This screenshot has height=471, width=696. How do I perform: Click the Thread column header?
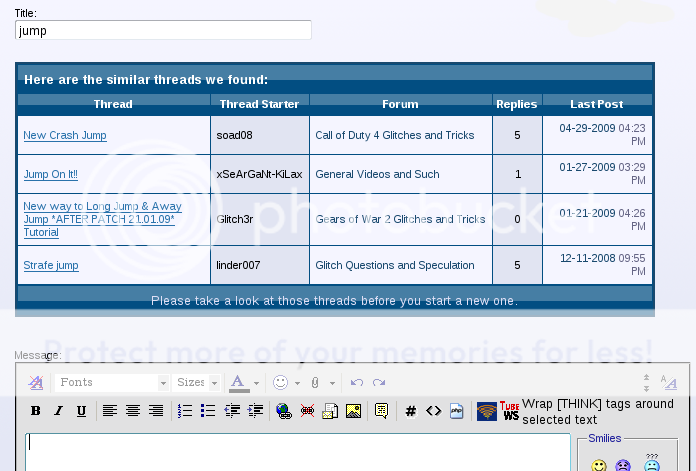click(113, 104)
